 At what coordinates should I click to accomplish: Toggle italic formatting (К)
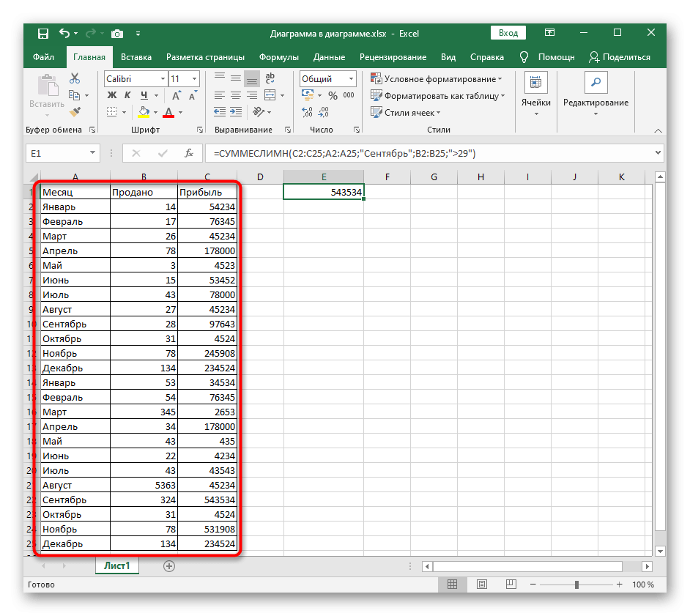127,95
